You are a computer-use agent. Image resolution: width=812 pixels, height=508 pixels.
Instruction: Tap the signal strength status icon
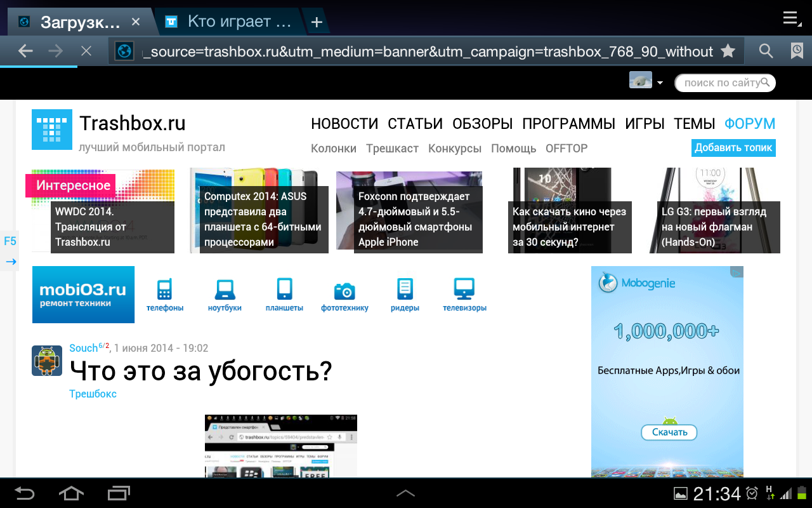(786, 493)
